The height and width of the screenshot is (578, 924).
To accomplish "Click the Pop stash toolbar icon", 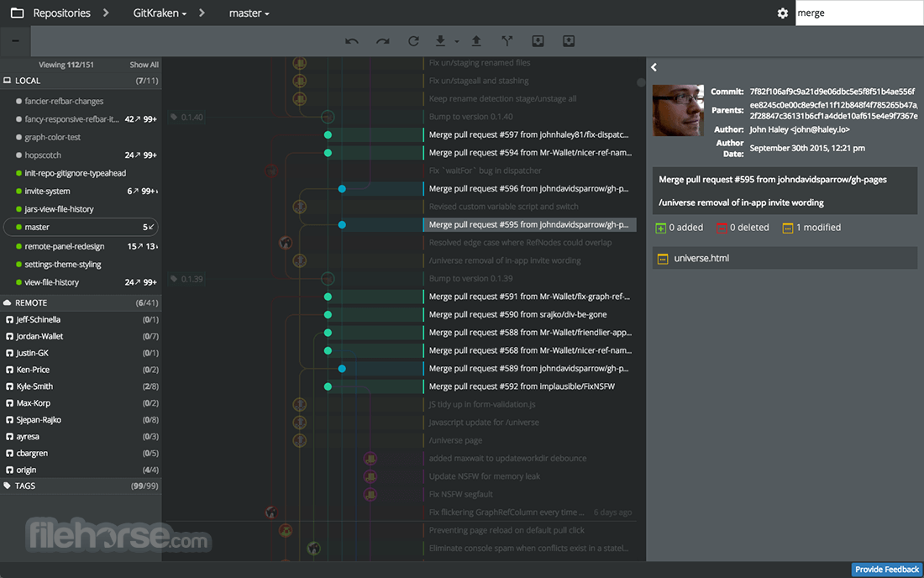I will [x=569, y=40].
